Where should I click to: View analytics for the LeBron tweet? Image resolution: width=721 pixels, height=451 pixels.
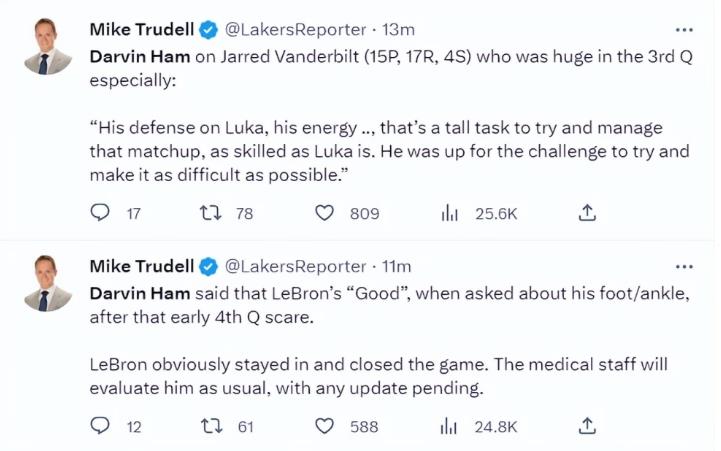pos(450,426)
